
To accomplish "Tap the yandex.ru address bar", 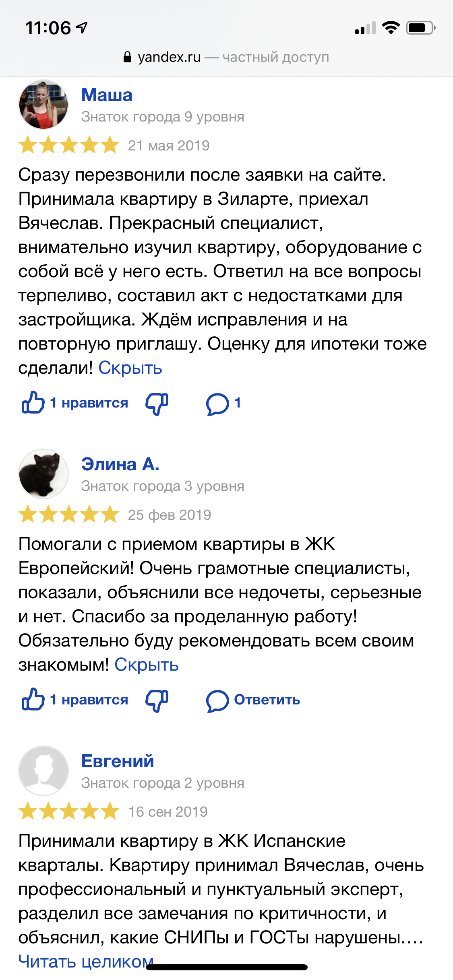I will (226, 57).
